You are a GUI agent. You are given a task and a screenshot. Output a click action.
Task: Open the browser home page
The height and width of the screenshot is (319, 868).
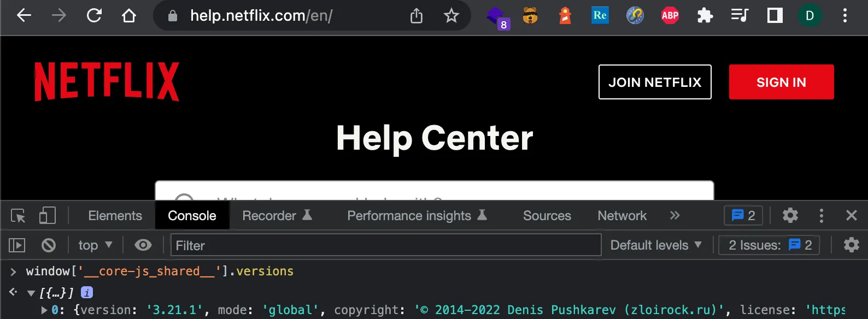click(129, 15)
